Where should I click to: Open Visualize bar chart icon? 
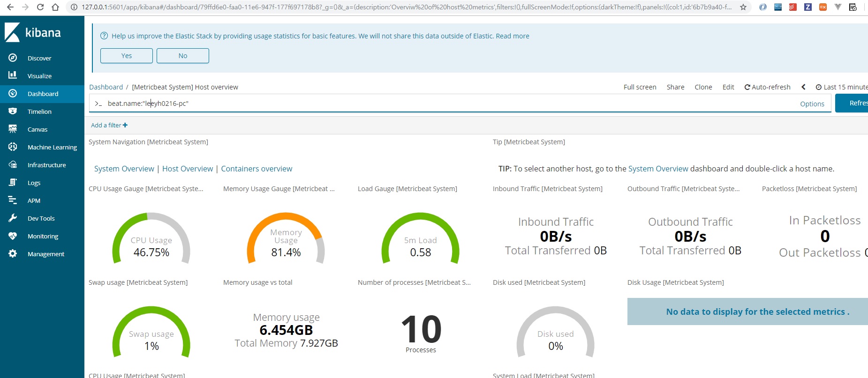(x=13, y=75)
